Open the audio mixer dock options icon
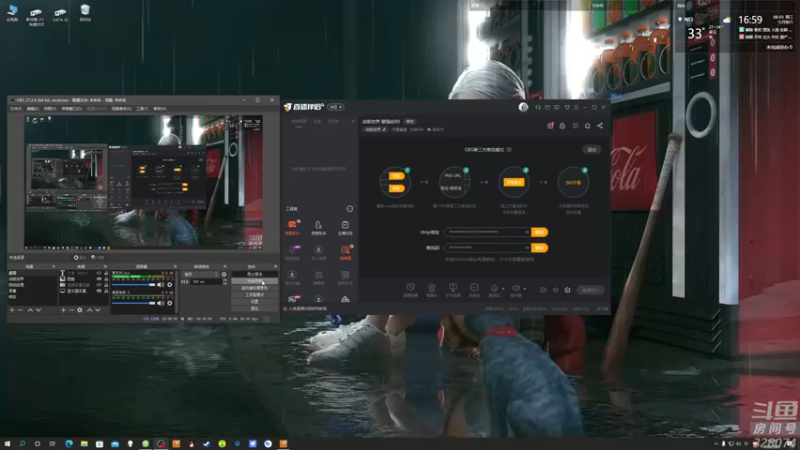The height and width of the screenshot is (450, 800). coord(175,266)
